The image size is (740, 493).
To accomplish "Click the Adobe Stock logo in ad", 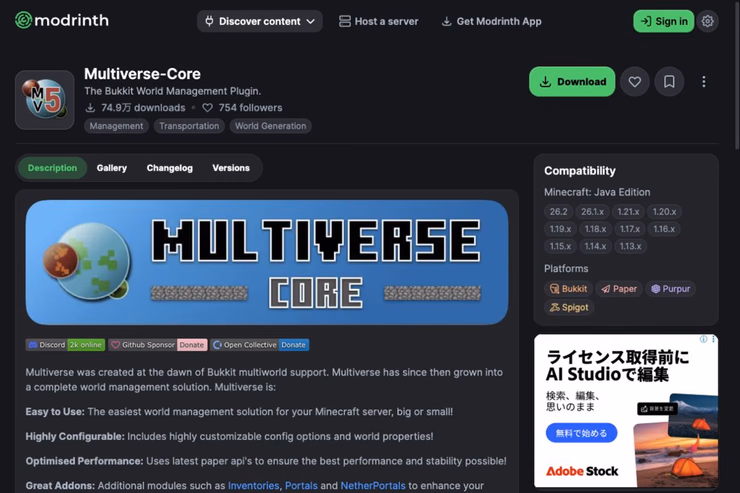I will tap(582, 471).
